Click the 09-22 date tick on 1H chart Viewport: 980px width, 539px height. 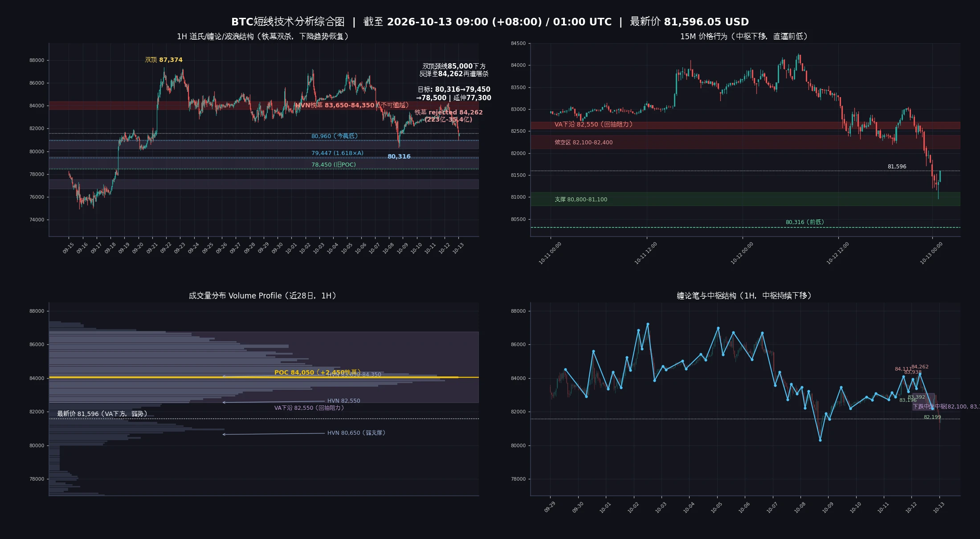tap(166, 248)
